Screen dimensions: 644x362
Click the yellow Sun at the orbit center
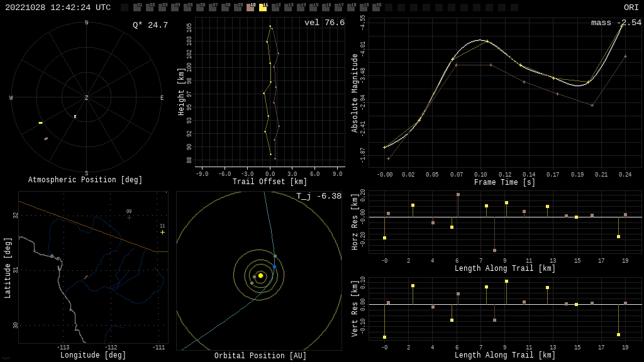coord(260,275)
